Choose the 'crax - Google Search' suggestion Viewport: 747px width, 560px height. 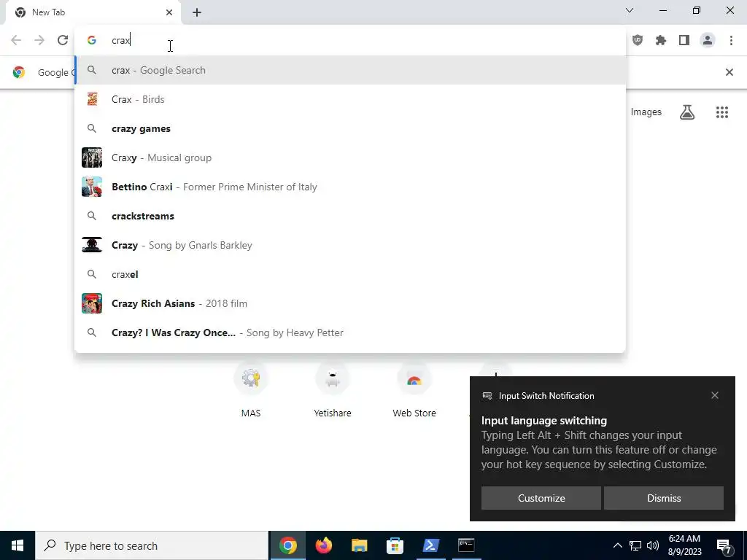tap(350, 70)
